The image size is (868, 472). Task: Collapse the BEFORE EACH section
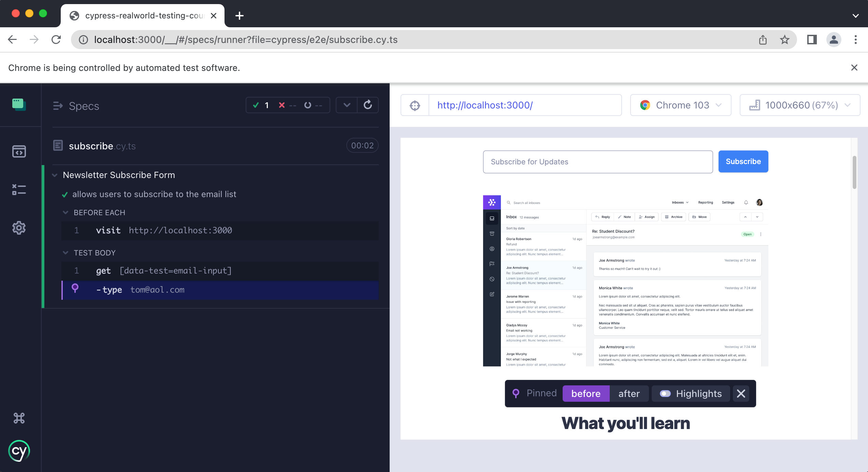pyautogui.click(x=66, y=212)
